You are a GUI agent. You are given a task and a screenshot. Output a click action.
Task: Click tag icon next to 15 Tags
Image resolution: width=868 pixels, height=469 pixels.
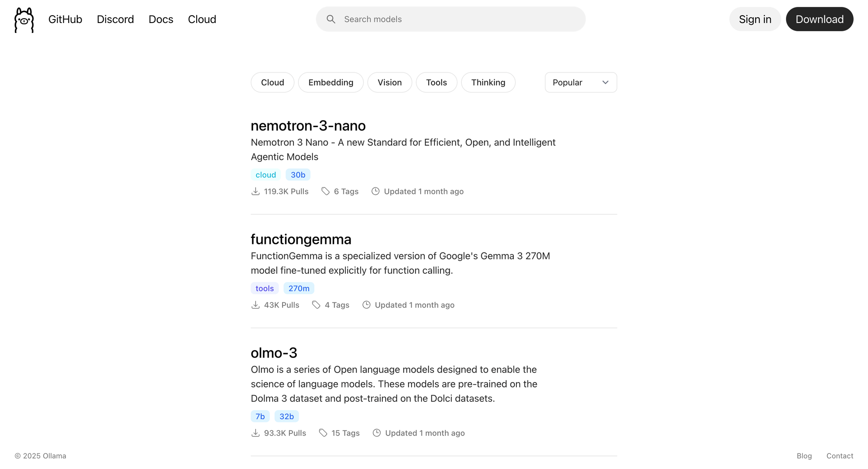(x=323, y=433)
